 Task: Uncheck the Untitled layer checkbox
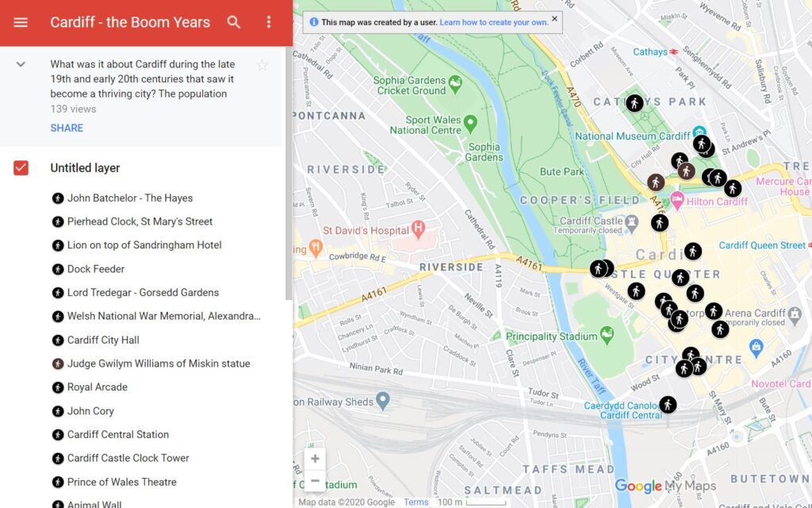[21, 167]
